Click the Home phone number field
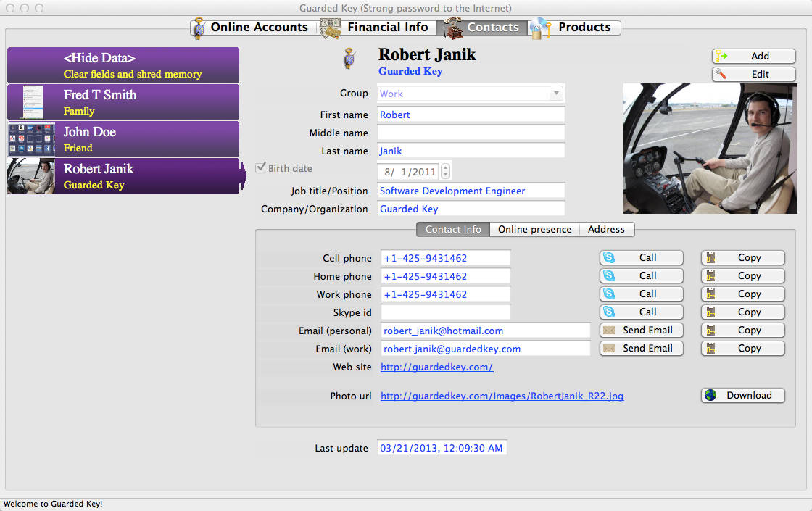This screenshot has height=511, width=812. click(x=445, y=276)
